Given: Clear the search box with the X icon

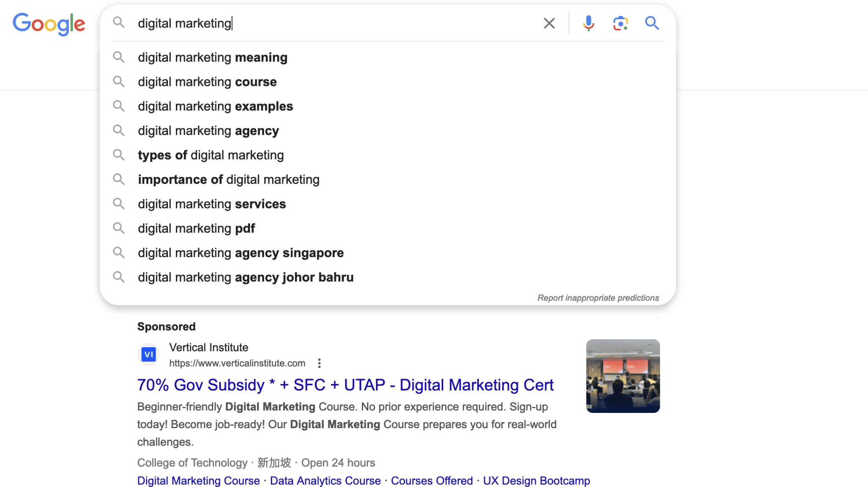Looking at the screenshot, I should (x=549, y=23).
